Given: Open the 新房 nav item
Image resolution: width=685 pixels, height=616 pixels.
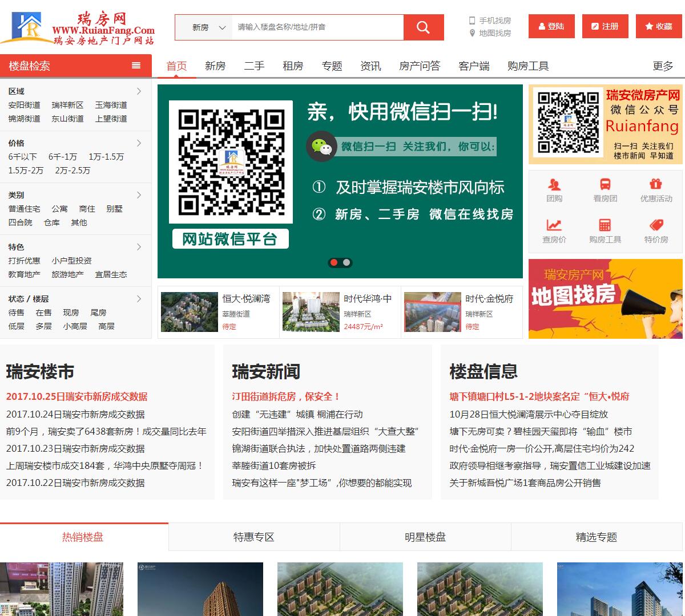Looking at the screenshot, I should [x=215, y=66].
